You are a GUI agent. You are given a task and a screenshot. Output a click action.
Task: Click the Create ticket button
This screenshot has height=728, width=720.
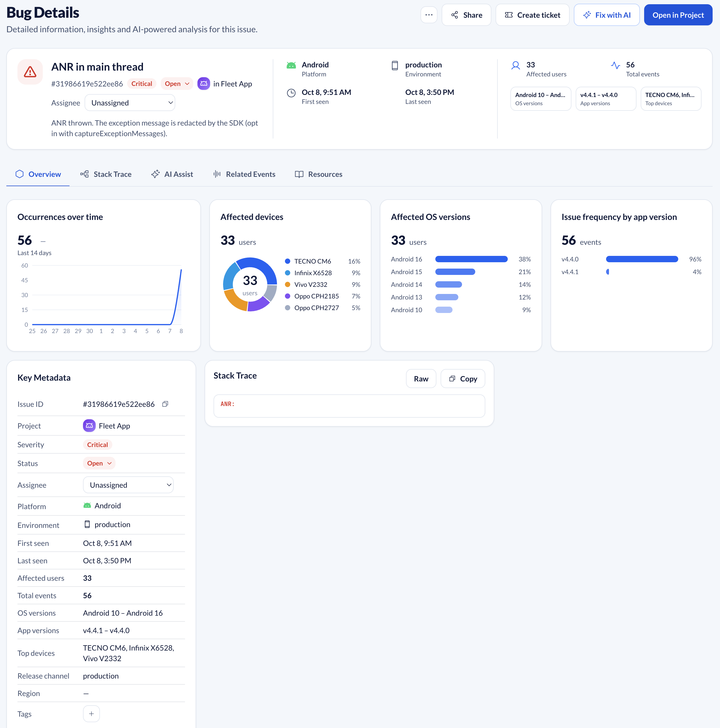[x=532, y=15]
